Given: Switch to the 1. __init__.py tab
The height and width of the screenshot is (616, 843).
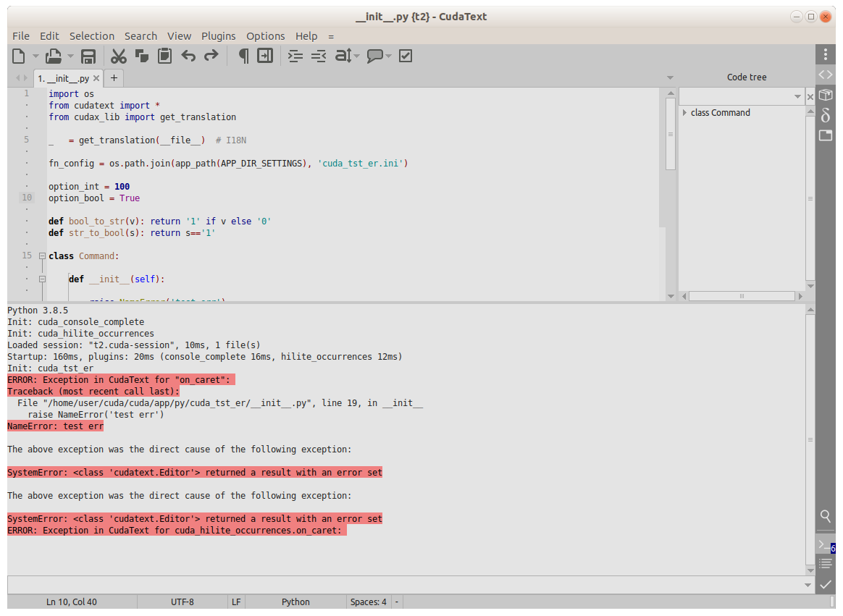Looking at the screenshot, I should [64, 78].
